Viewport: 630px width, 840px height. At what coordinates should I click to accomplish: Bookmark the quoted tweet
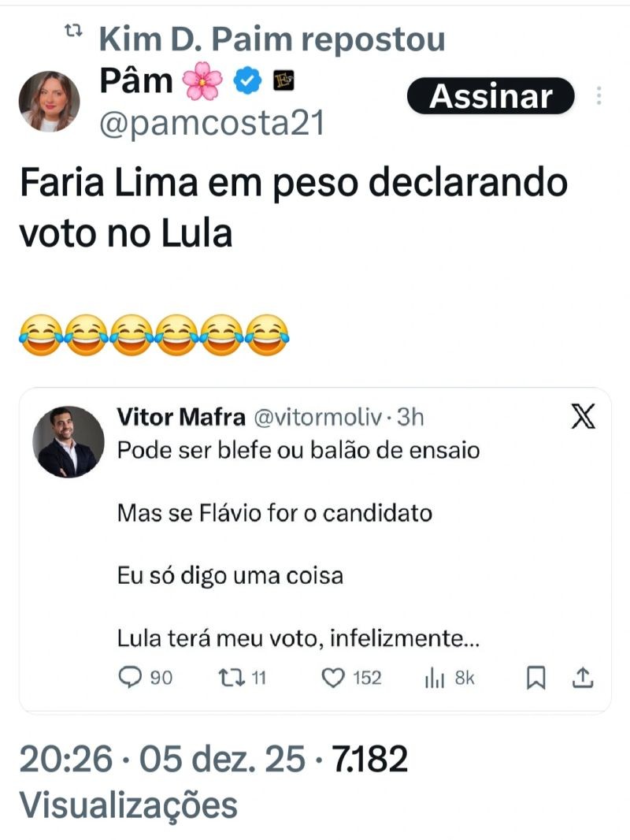[x=535, y=677]
